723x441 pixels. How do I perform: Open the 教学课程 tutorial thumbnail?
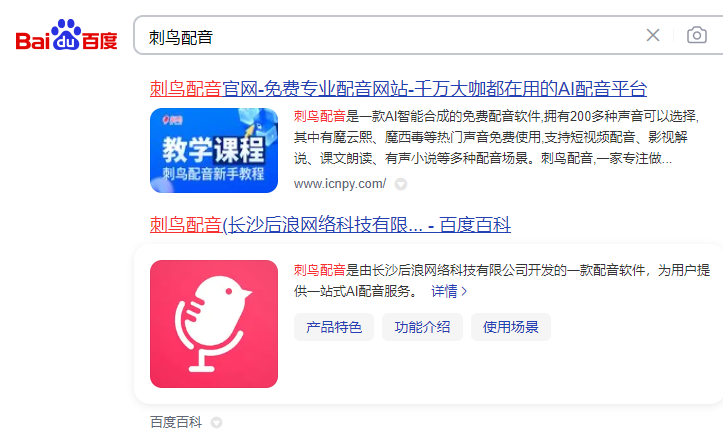pyautogui.click(x=214, y=150)
